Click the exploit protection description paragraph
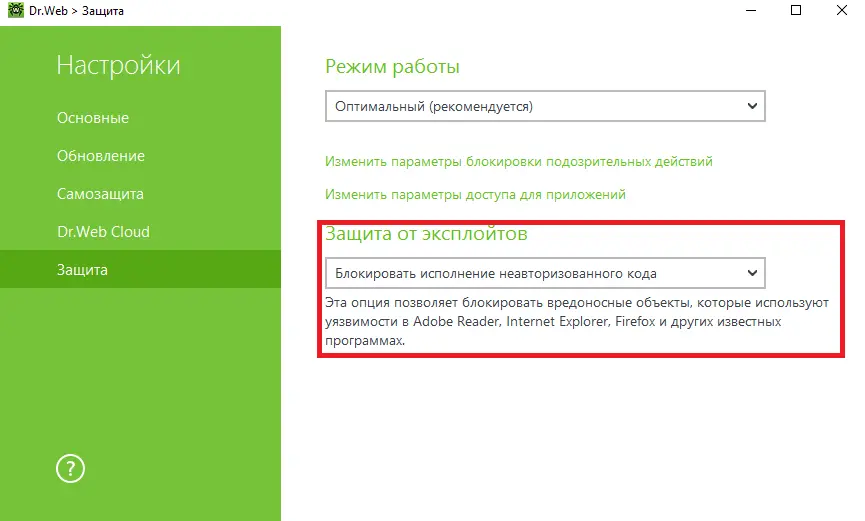This screenshot has width=865, height=521. click(576, 322)
